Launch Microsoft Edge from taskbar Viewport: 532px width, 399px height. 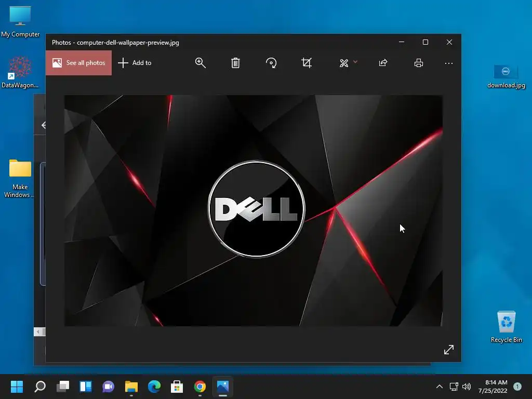(x=154, y=387)
